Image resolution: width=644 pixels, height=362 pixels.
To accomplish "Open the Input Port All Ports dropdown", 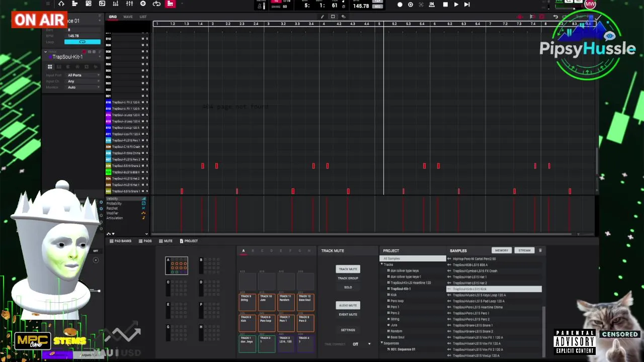I will click(x=84, y=75).
